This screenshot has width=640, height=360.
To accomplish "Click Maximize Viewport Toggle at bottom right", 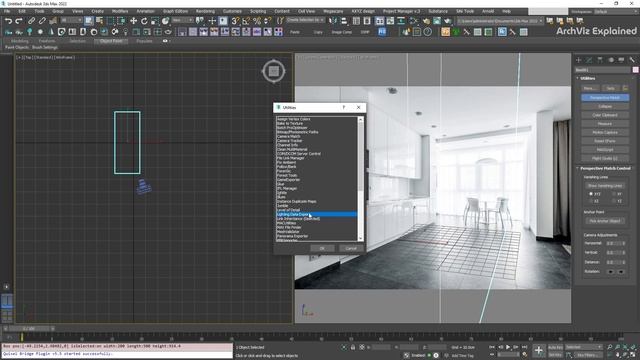I will click(x=633, y=355).
